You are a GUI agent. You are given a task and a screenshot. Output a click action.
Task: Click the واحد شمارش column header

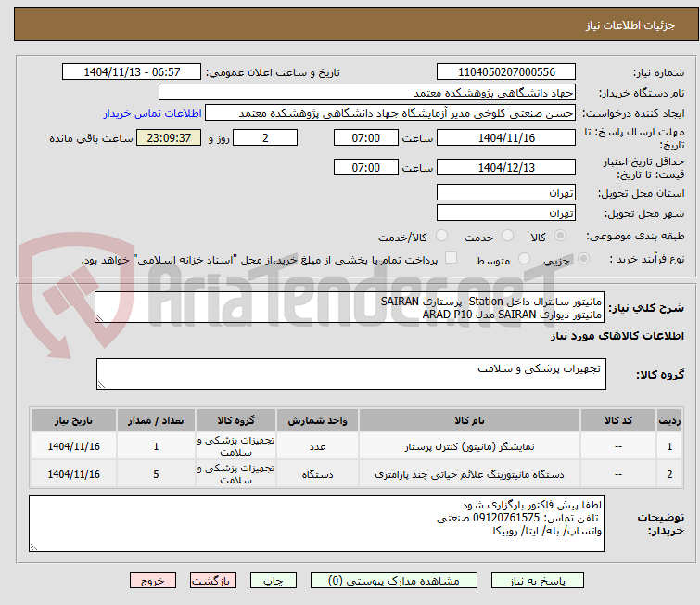tap(317, 420)
